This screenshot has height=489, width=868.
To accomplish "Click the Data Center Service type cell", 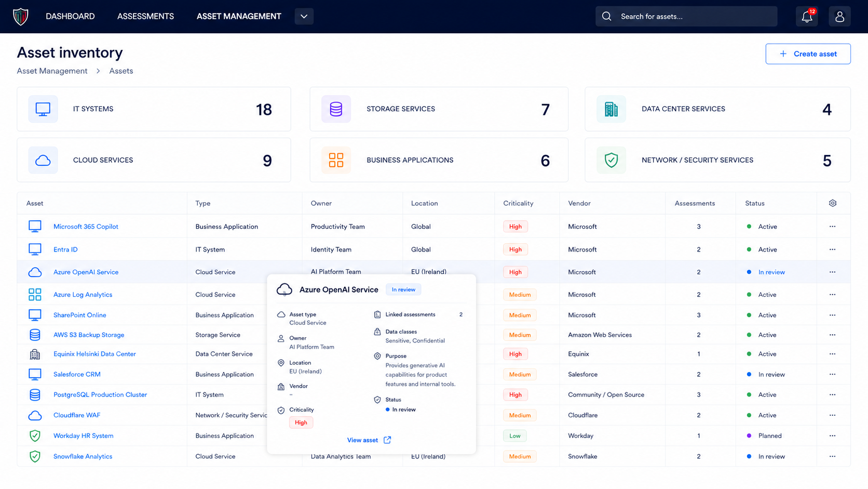I will coord(224,354).
